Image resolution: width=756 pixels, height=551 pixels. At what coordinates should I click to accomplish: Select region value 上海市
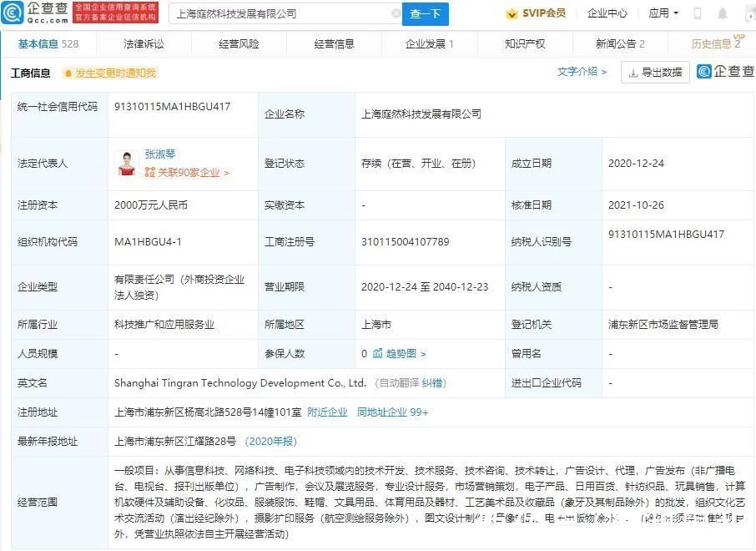[376, 324]
